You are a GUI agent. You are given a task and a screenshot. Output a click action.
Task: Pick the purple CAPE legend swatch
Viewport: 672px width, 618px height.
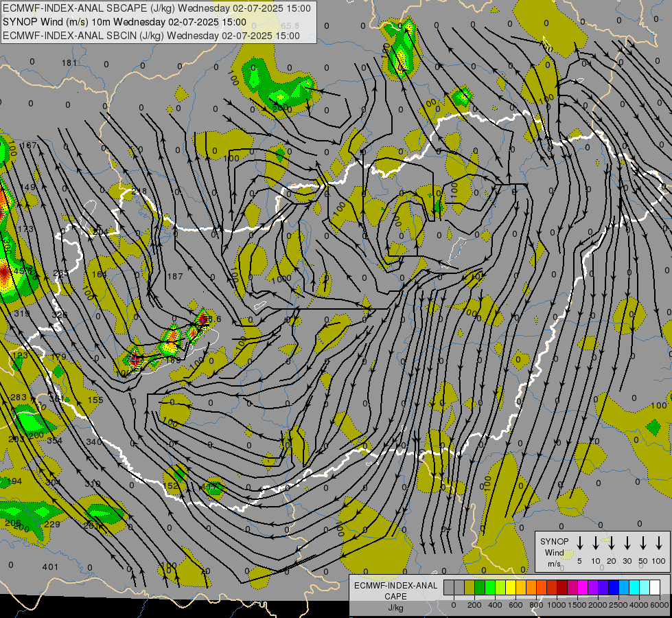pyautogui.click(x=592, y=587)
